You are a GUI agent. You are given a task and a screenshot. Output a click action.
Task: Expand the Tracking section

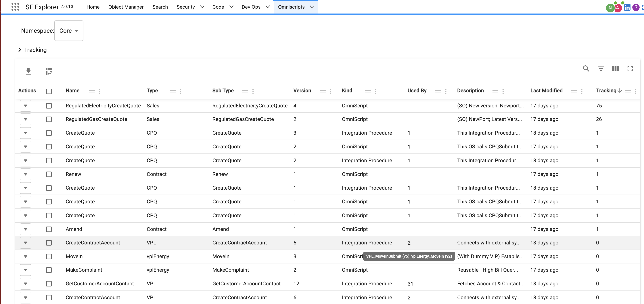click(x=20, y=50)
